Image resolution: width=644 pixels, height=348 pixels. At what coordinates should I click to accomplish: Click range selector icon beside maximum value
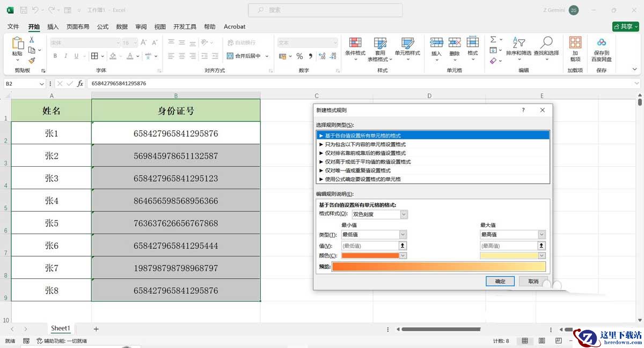541,246
